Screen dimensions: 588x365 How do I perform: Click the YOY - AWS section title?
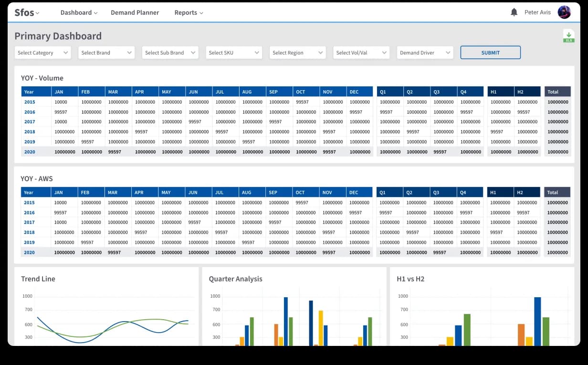pos(37,178)
